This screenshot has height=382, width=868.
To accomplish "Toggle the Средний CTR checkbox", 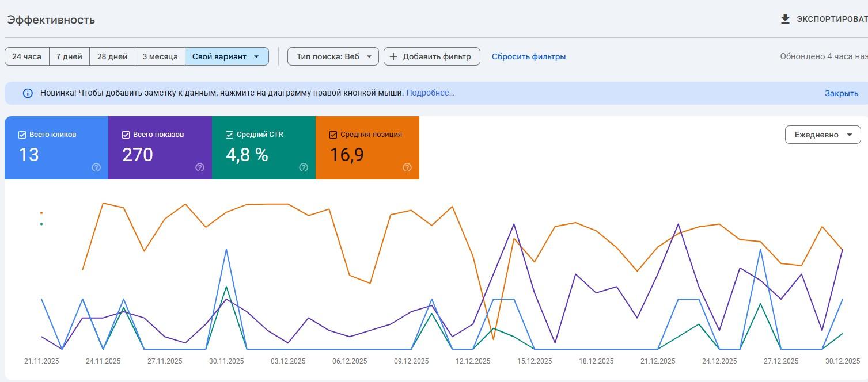I will [229, 135].
